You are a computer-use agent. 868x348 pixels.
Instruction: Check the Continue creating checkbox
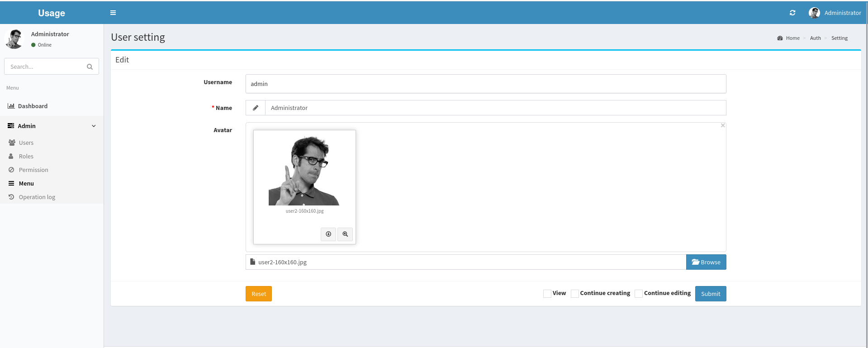tap(575, 294)
